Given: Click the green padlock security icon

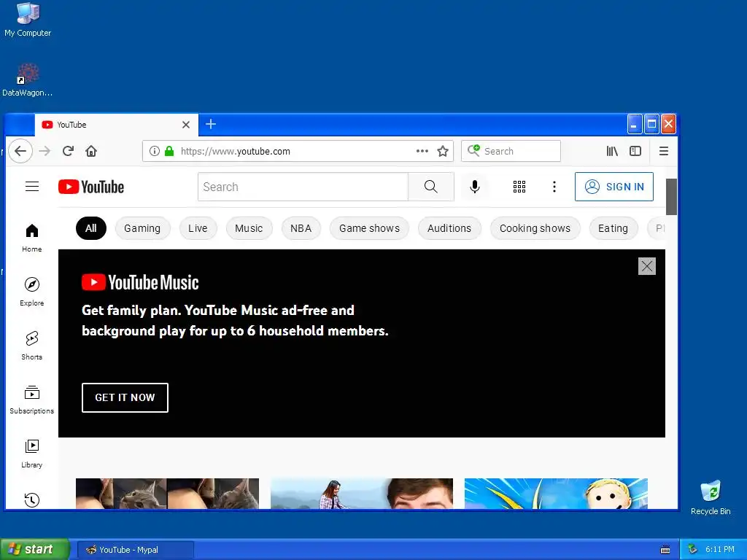Looking at the screenshot, I should point(169,151).
